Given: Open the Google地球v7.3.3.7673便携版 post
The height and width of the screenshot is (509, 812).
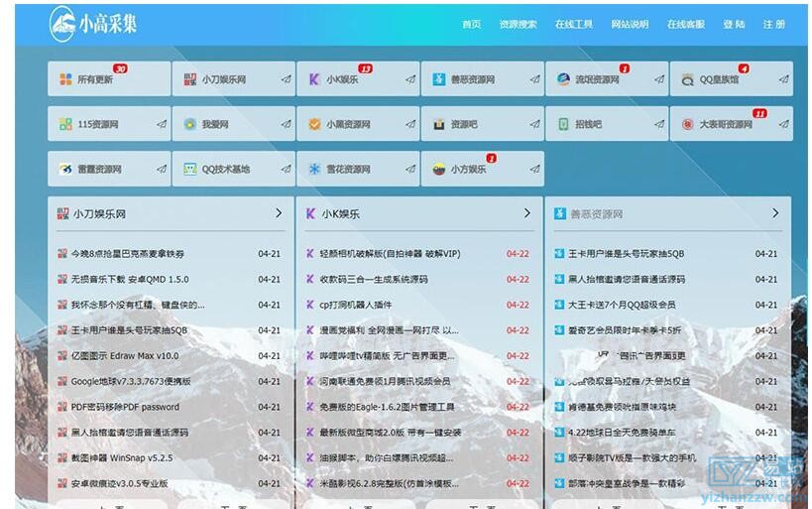Looking at the screenshot, I should pyautogui.click(x=131, y=381).
